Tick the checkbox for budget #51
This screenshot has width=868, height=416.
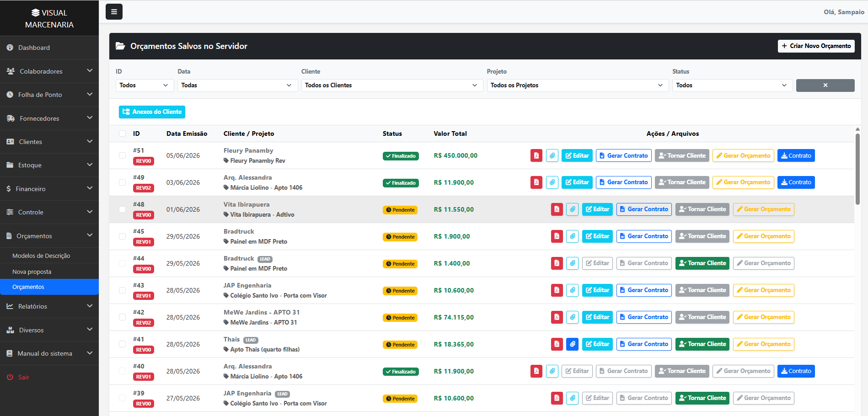click(122, 155)
